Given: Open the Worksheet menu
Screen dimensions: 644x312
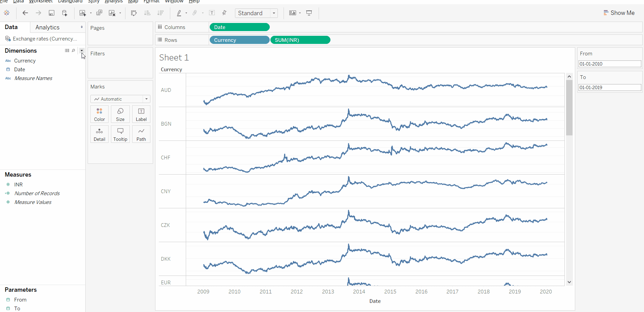Looking at the screenshot, I should (41, 1).
